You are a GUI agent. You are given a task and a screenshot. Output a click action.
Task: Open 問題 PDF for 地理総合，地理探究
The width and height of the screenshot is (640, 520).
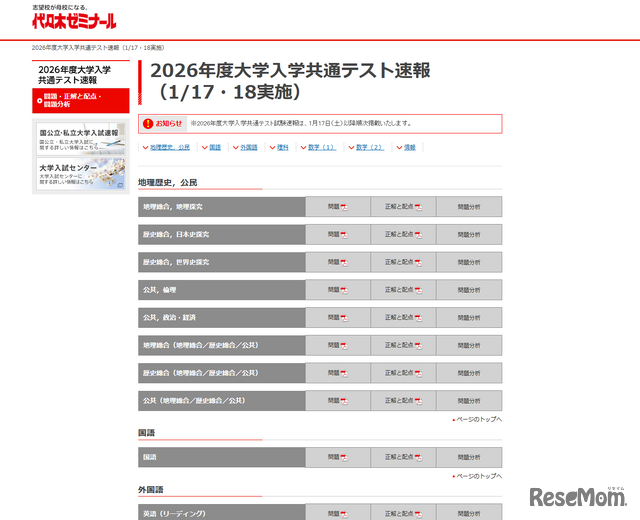point(338,207)
